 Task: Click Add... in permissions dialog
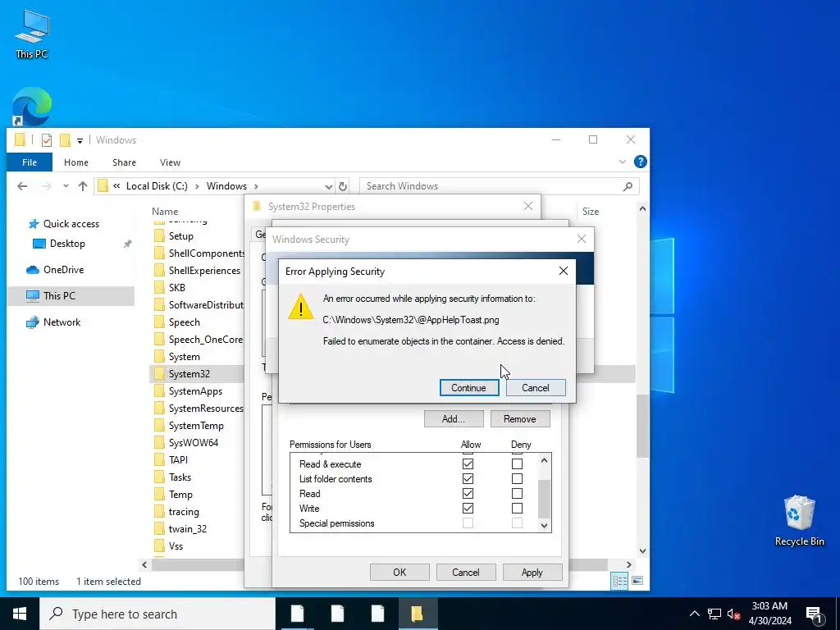pyautogui.click(x=453, y=419)
